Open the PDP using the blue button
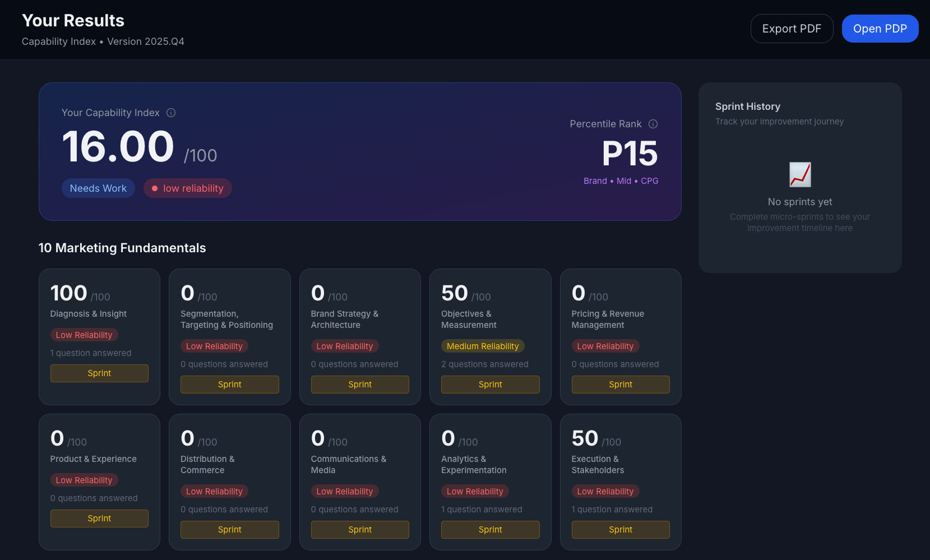 880,28
